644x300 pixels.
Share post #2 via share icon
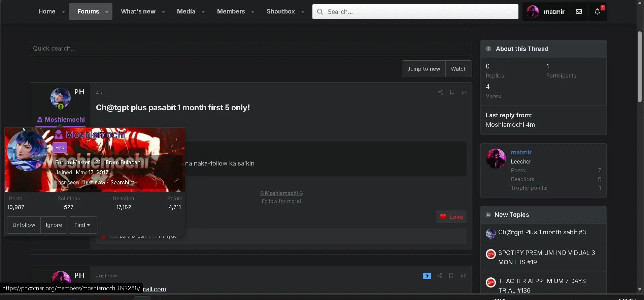[x=440, y=276]
